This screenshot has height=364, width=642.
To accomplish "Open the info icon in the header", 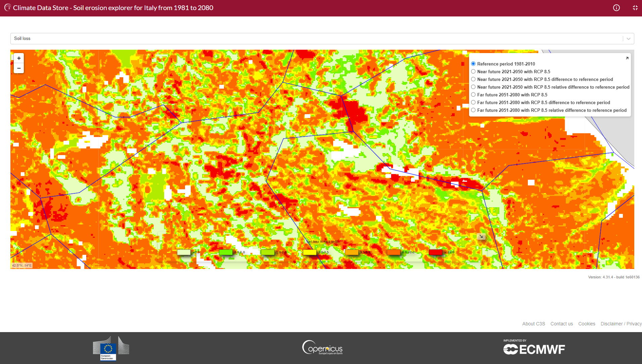I will pyautogui.click(x=616, y=8).
